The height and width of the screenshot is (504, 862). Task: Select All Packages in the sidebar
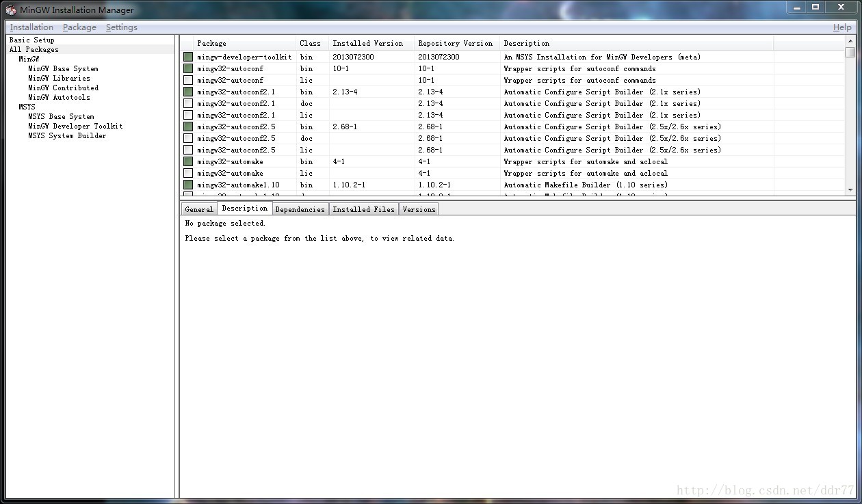tap(34, 49)
